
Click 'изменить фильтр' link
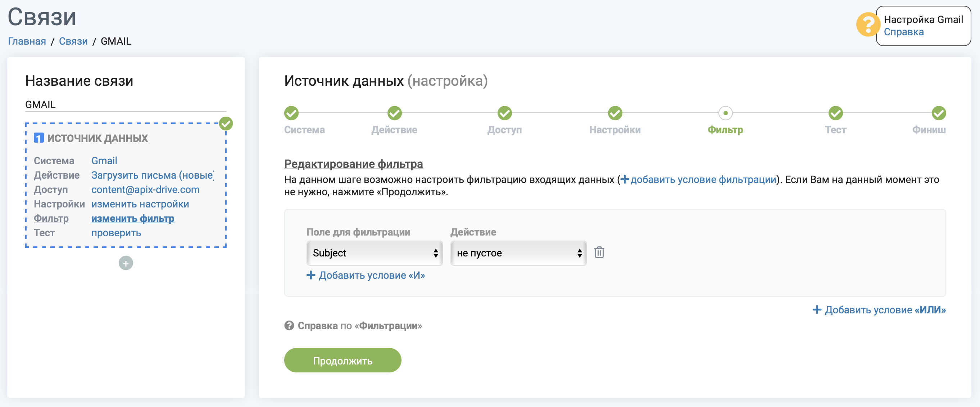[x=133, y=219]
